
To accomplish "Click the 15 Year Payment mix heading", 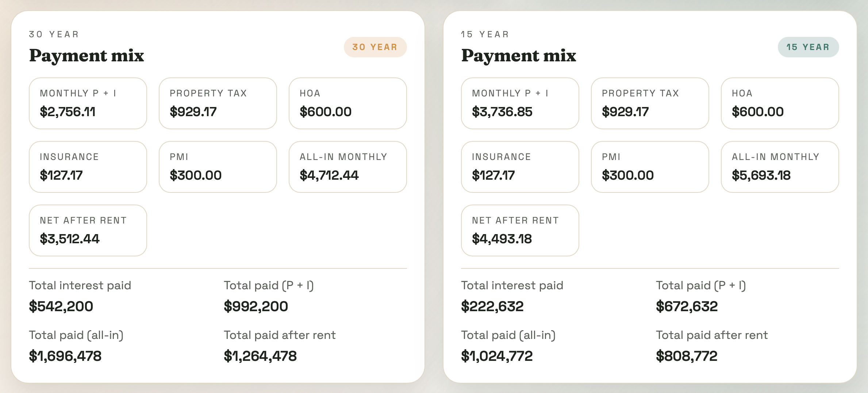I will tap(518, 56).
